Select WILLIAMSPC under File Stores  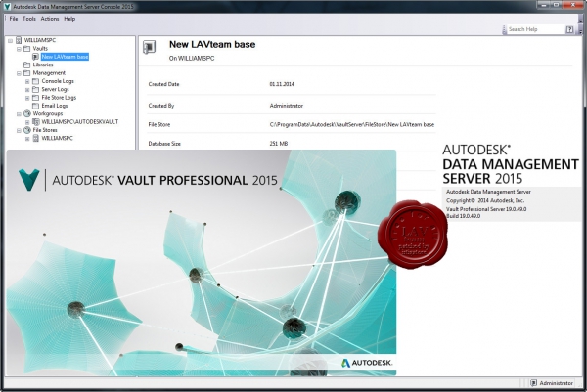click(x=58, y=139)
